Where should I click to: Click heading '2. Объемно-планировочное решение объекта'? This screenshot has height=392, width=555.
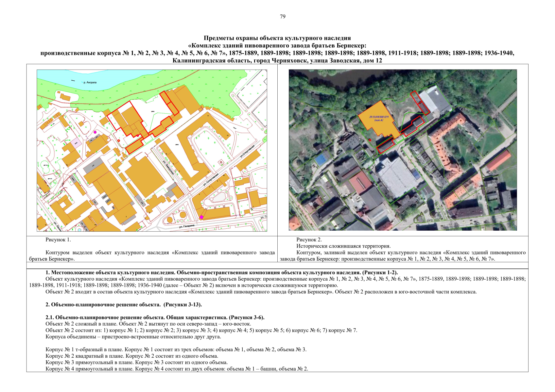[x=124, y=305]
